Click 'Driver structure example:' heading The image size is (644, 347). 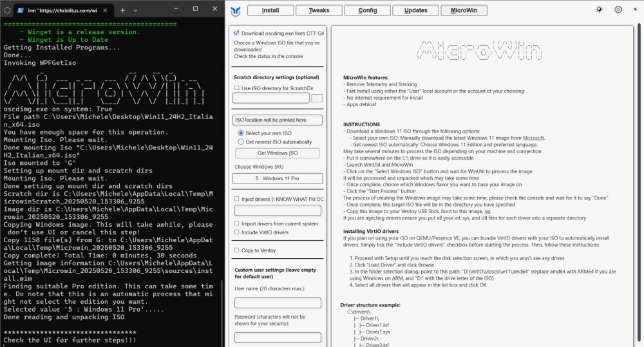click(x=370, y=305)
